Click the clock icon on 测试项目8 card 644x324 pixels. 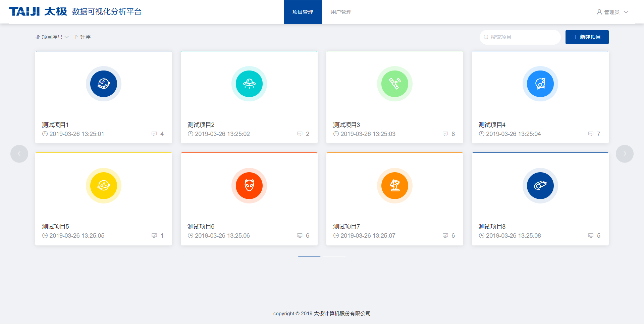pyautogui.click(x=482, y=235)
